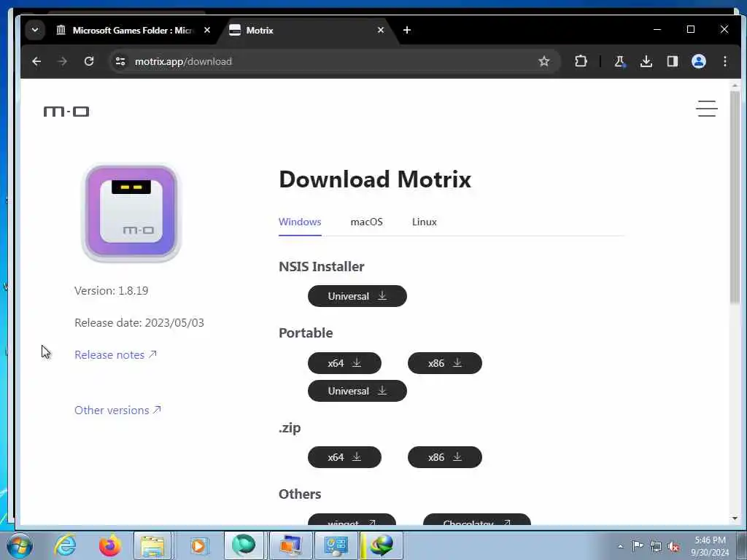Show hidden system tray icons

tap(620, 546)
